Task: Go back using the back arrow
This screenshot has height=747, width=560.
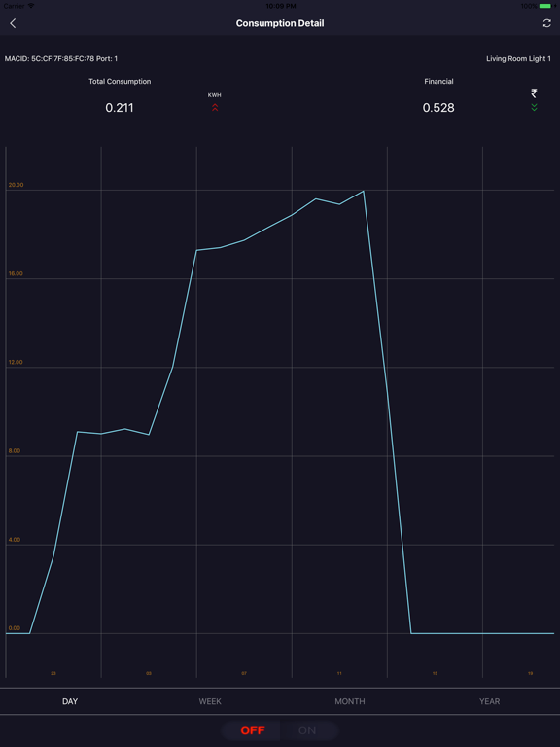Action: click(x=13, y=23)
